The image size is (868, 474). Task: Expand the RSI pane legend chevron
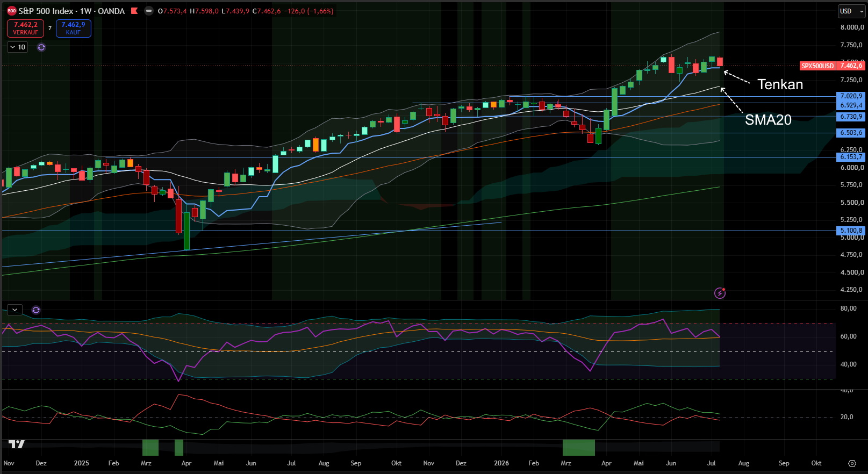[15, 310]
